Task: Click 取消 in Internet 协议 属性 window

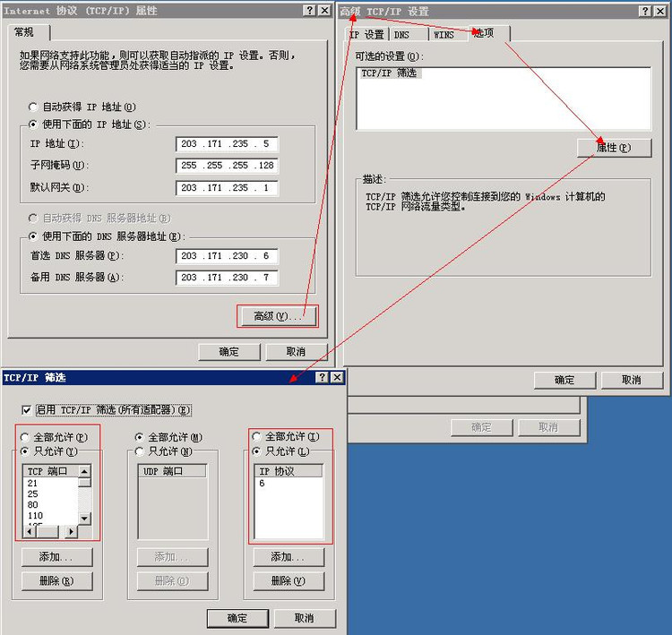Action: pyautogui.click(x=297, y=352)
